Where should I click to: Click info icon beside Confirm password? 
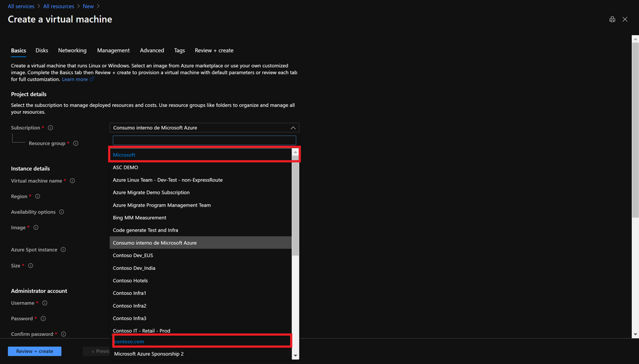(x=63, y=334)
